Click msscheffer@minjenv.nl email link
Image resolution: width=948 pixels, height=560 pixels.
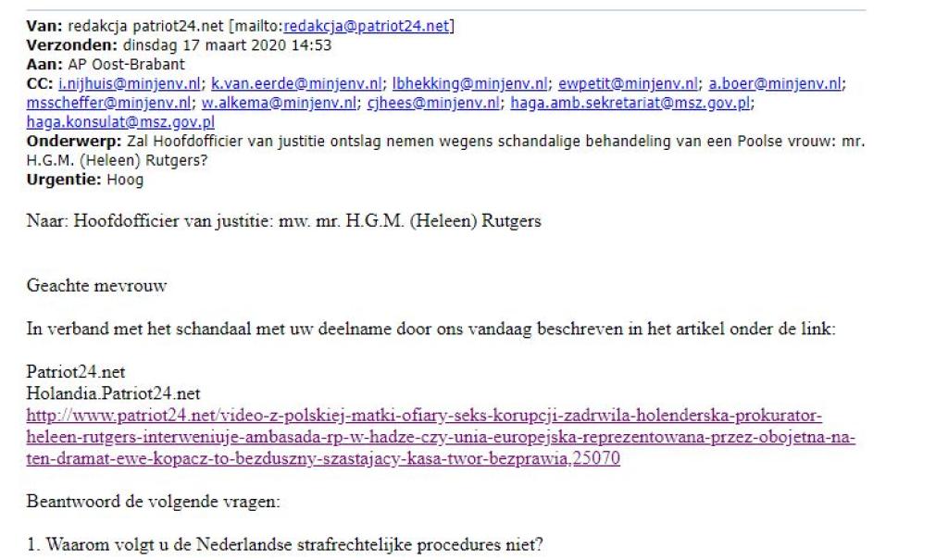point(109,103)
